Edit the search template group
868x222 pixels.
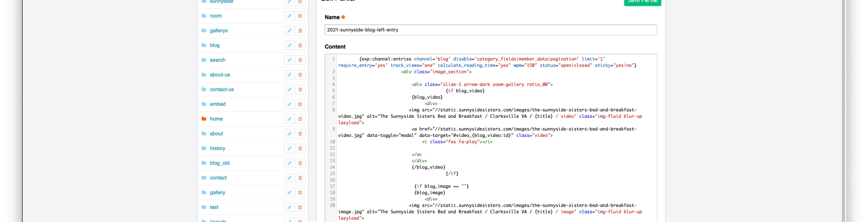point(289,60)
